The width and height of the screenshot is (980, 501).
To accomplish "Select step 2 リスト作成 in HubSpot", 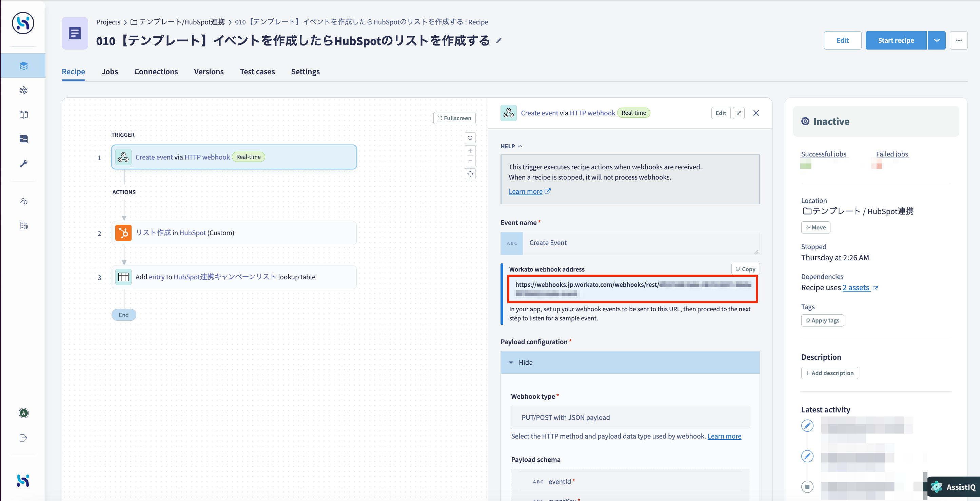I will coord(234,233).
